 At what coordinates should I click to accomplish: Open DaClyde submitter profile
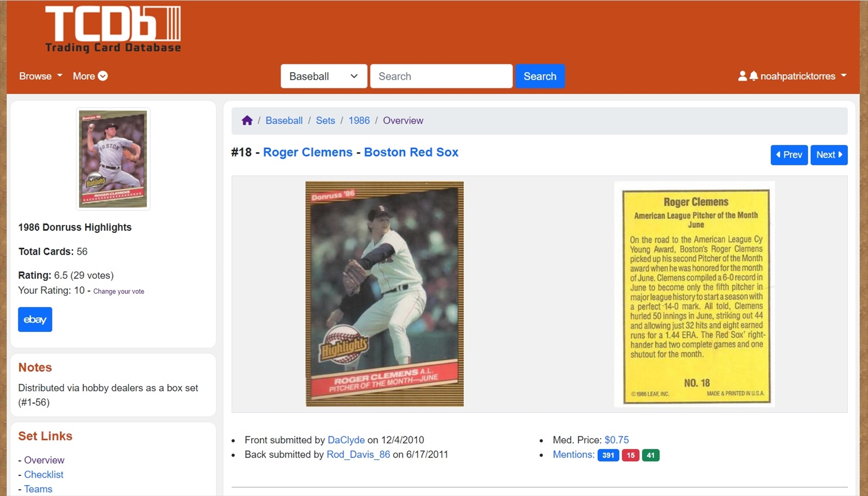click(x=346, y=440)
